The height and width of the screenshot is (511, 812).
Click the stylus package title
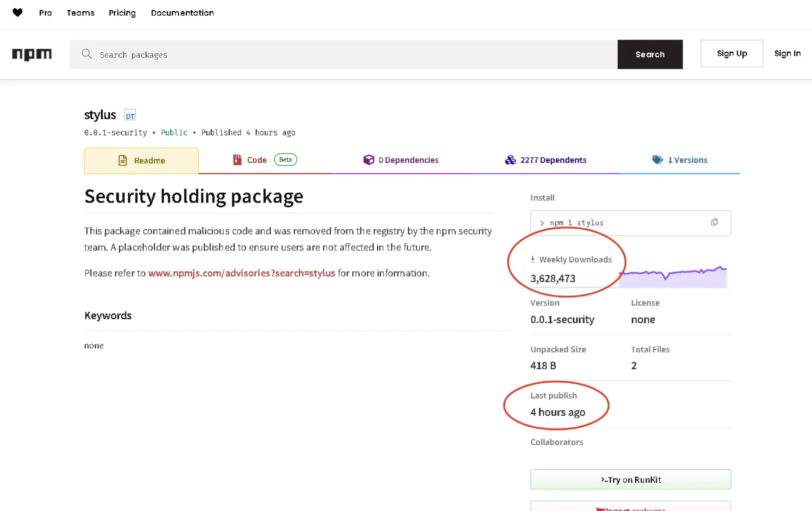pyautogui.click(x=100, y=115)
